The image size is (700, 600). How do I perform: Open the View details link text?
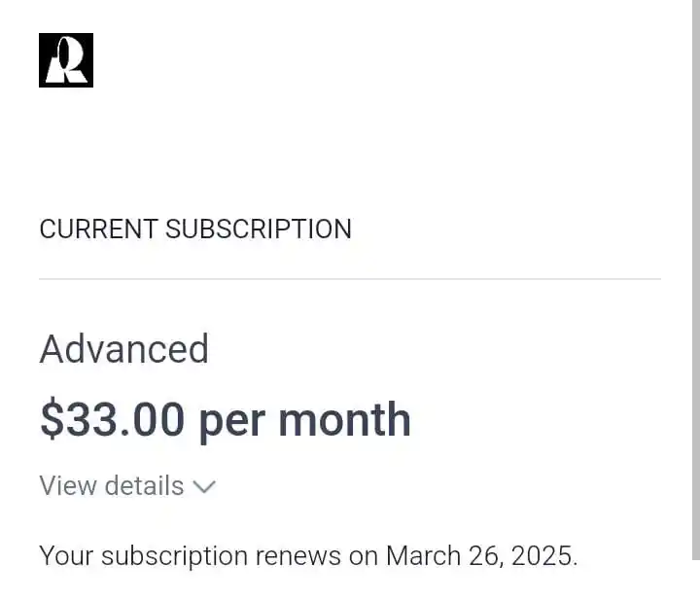(112, 485)
